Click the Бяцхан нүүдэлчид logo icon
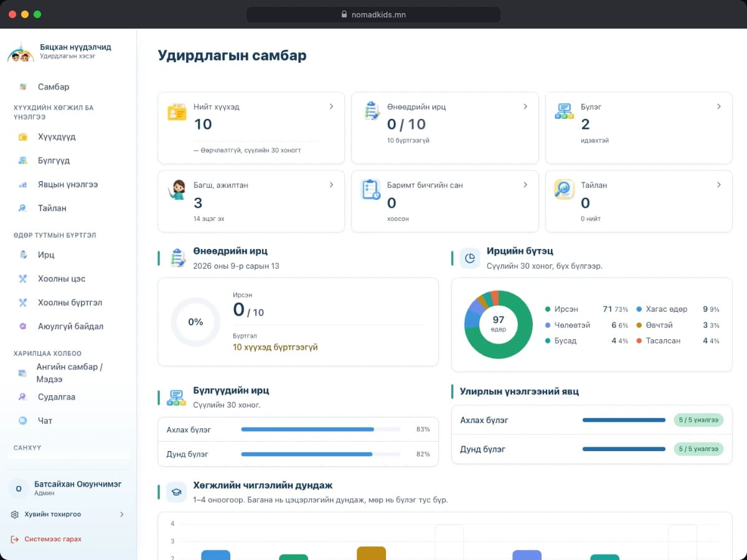Viewport: 747px width, 560px height. tap(21, 52)
